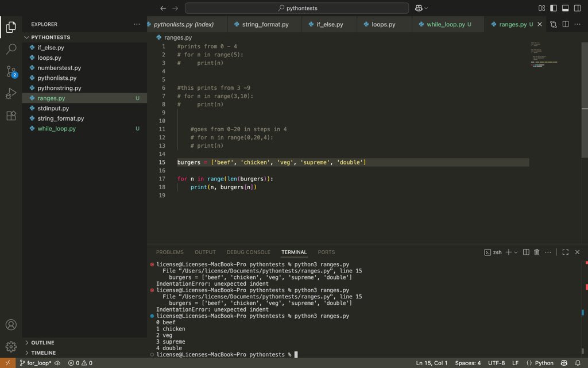Switch to the pythonlists.py (Index) tab

pyautogui.click(x=184, y=24)
